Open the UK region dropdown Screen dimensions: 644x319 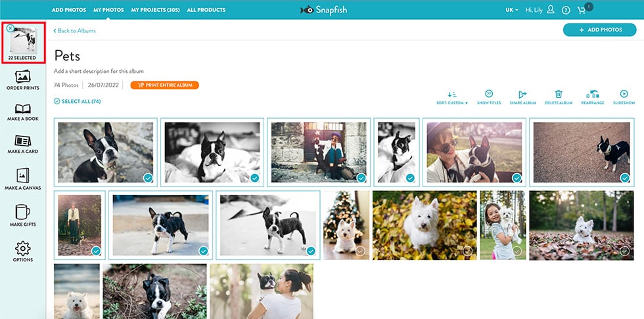[x=512, y=10]
